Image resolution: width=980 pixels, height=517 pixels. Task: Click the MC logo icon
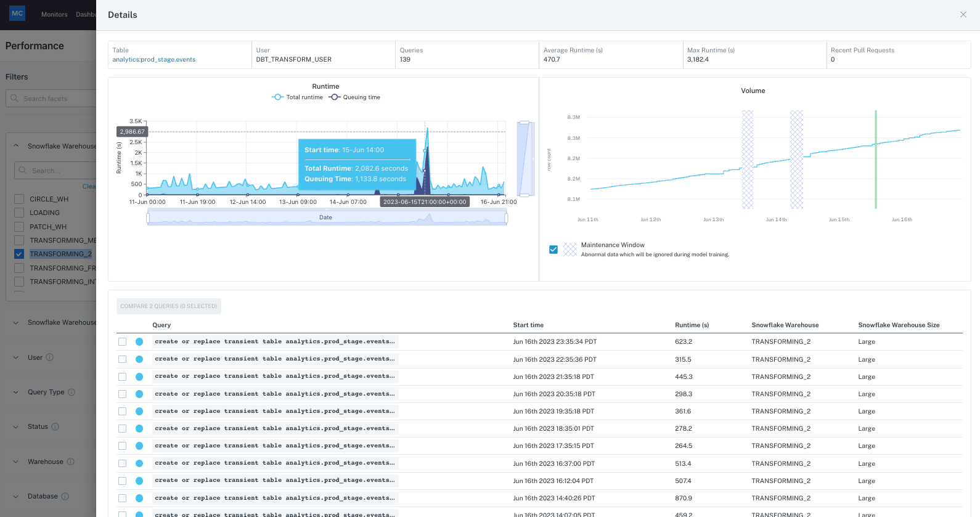(x=17, y=14)
